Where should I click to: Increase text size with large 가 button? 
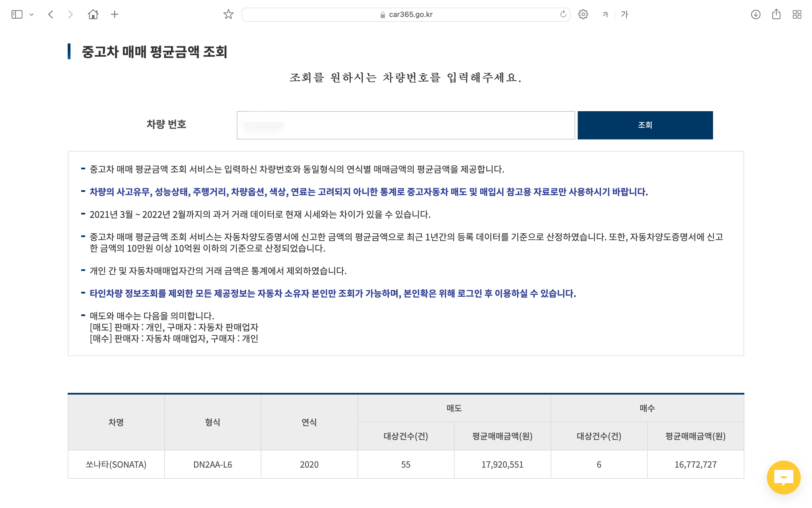pos(625,14)
